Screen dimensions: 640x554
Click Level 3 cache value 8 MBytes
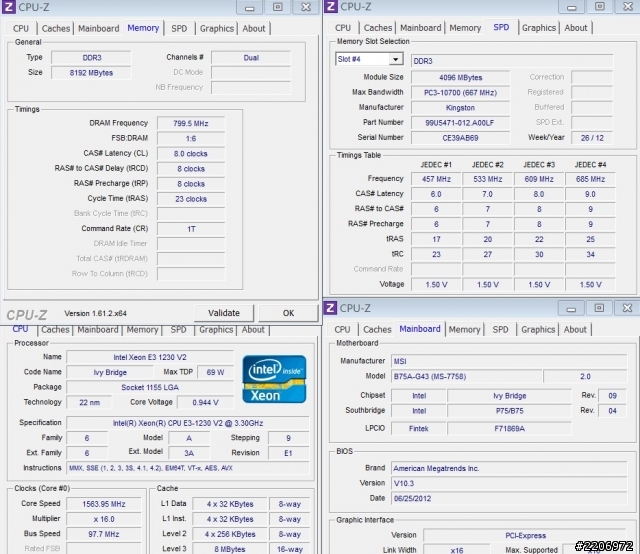click(x=230, y=549)
